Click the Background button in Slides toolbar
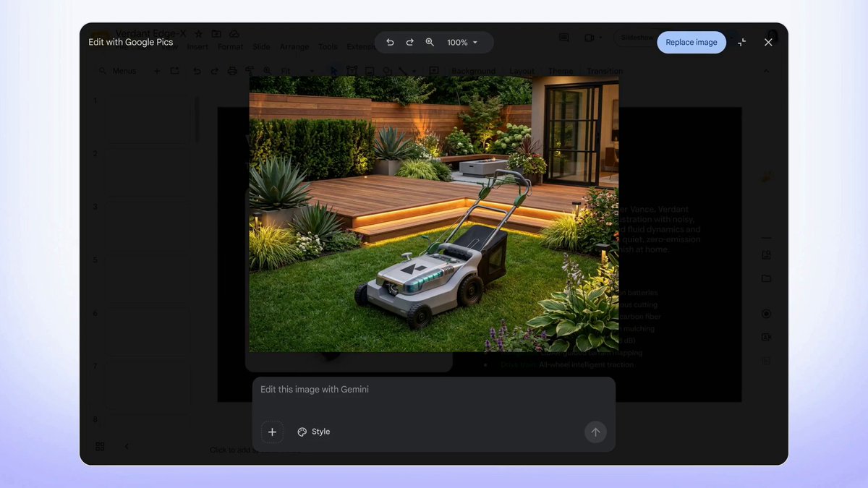The width and height of the screenshot is (868, 488). click(474, 71)
